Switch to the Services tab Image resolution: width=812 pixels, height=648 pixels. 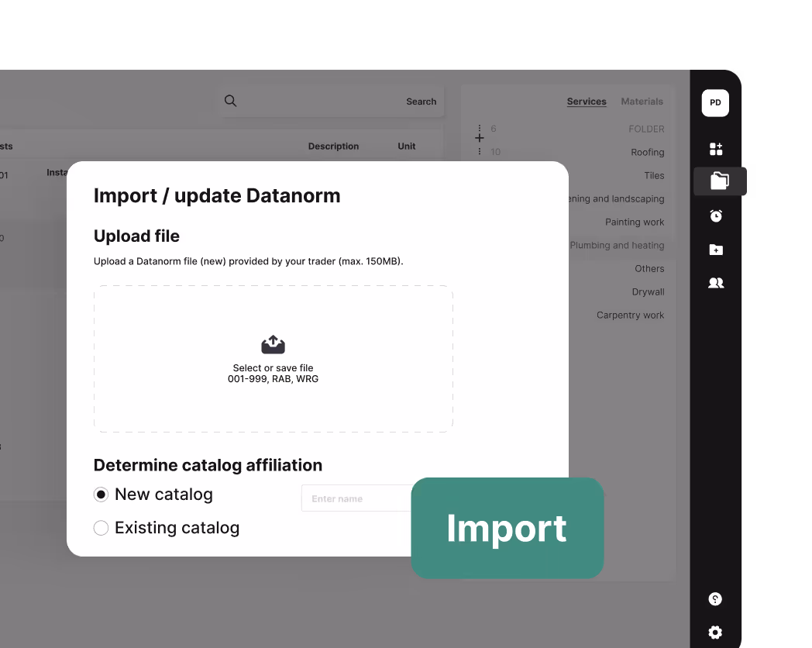point(587,102)
